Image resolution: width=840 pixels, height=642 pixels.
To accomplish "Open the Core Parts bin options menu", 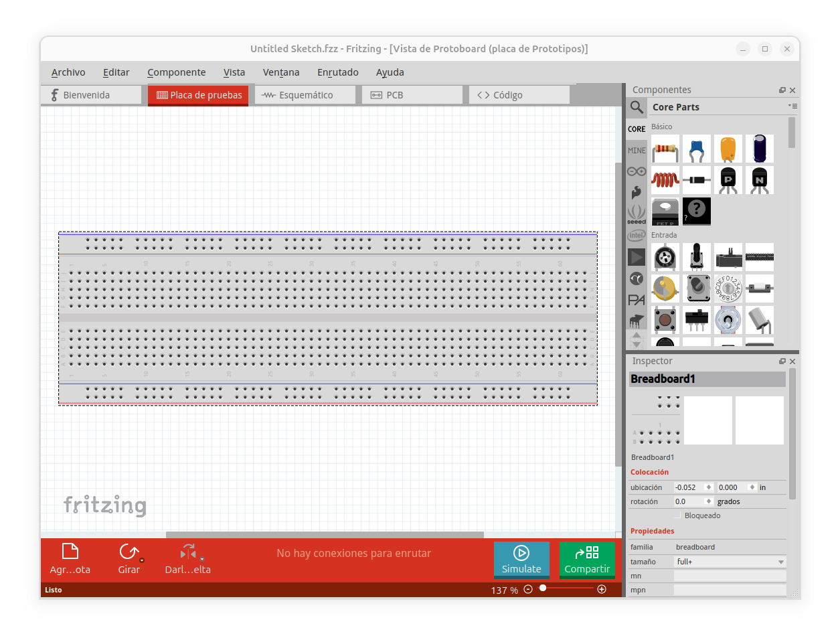I will point(792,106).
